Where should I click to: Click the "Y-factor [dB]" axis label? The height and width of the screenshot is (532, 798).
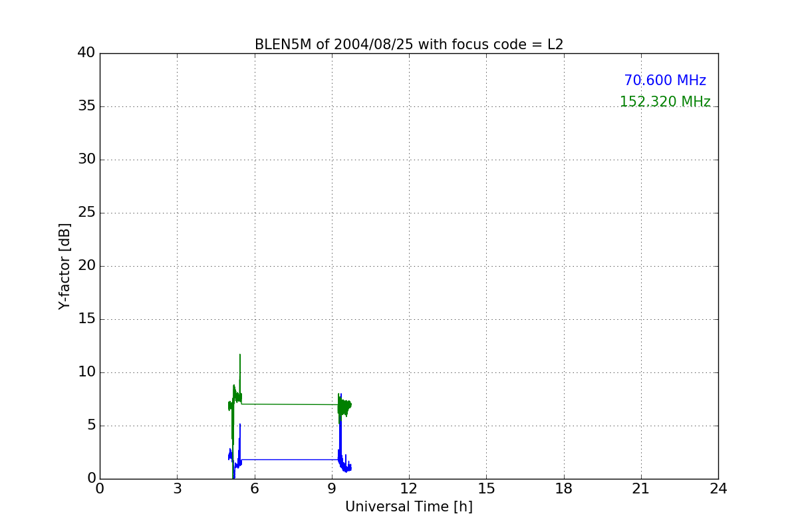[x=65, y=266]
